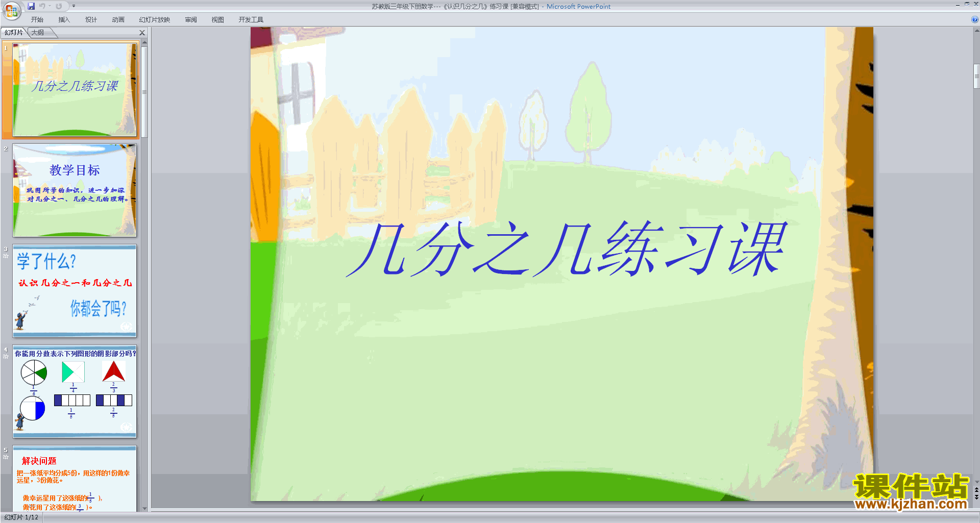
Task: Close the slides thumbnail pane
Action: [142, 33]
